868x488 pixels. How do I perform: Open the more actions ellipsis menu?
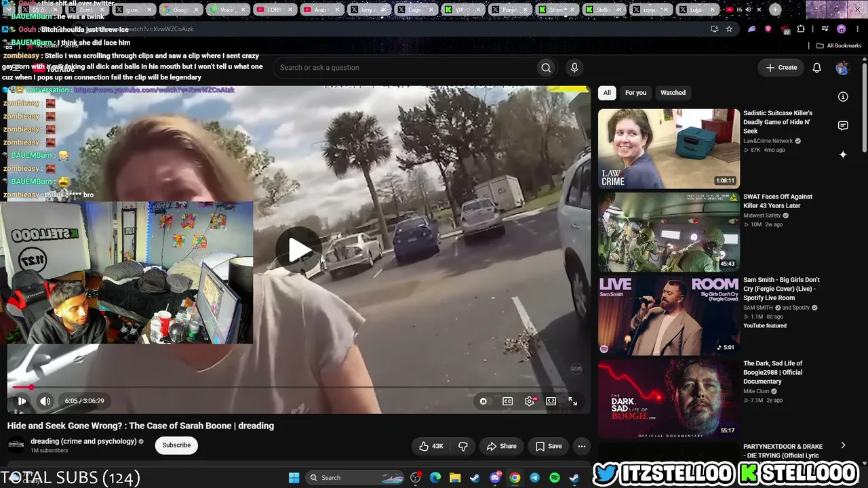click(x=581, y=446)
